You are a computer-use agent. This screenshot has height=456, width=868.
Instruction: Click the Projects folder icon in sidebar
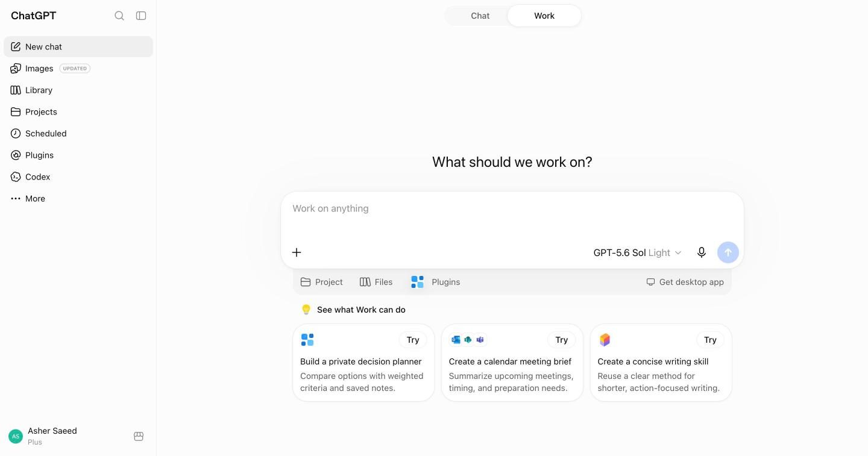point(16,111)
